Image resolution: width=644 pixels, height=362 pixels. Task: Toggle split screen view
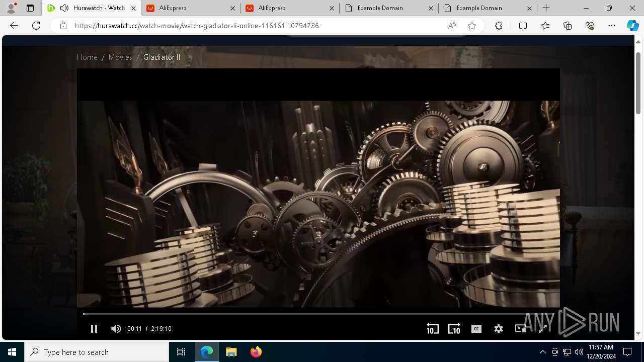tap(523, 26)
